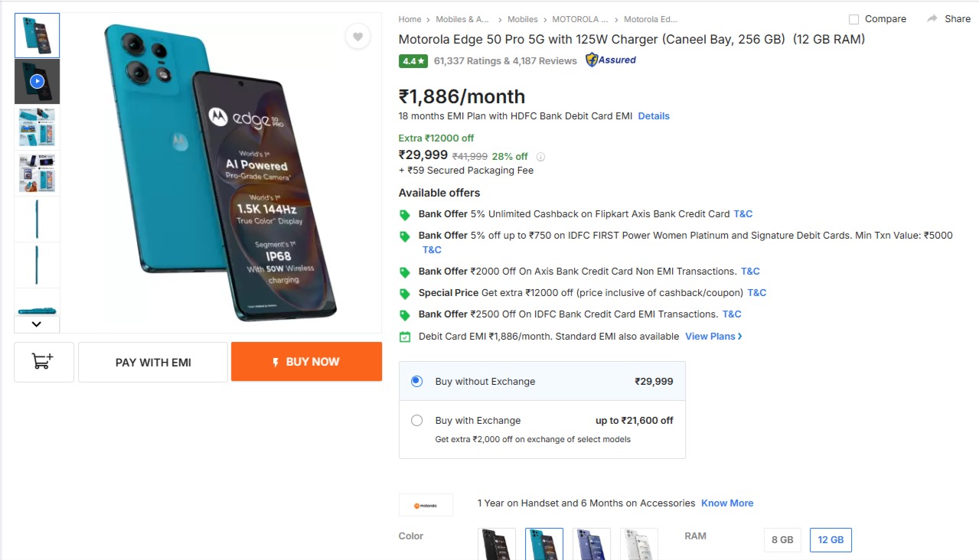This screenshot has width=979, height=560.
Task: Expand the Mobiles & A... breadcrumb
Action: pyautogui.click(x=462, y=19)
